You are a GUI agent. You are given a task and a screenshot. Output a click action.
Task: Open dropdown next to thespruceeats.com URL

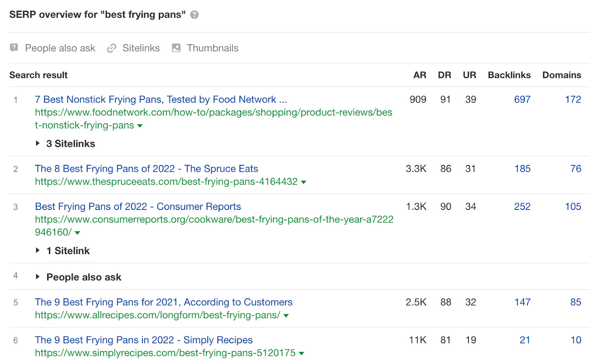[x=303, y=182]
